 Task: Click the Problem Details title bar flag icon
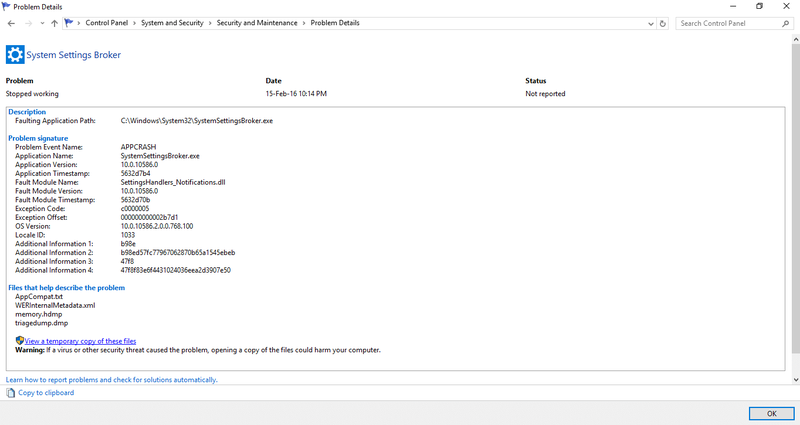tap(6, 7)
